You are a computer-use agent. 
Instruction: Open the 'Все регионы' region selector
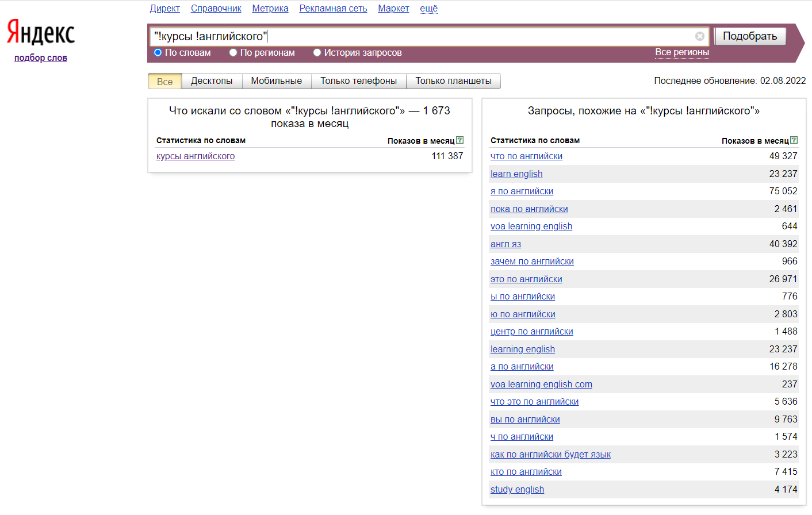point(681,52)
